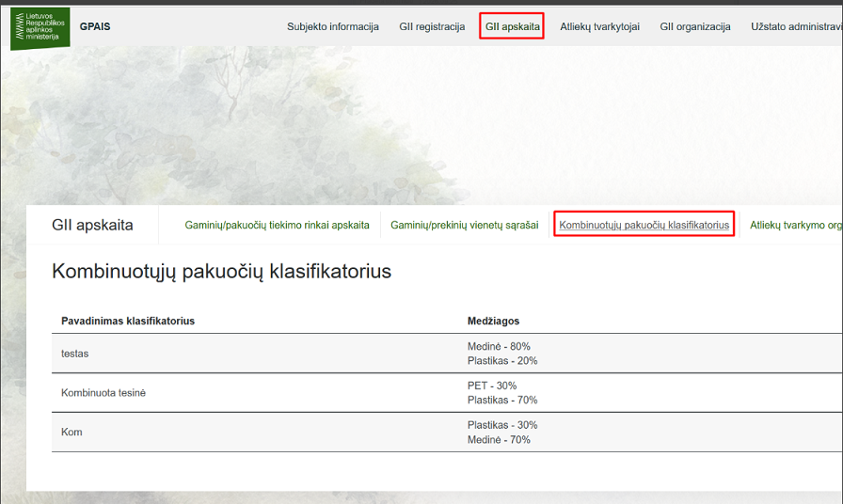Click Plastikas - 70% value
The height and width of the screenshot is (504, 843).
[x=502, y=400]
